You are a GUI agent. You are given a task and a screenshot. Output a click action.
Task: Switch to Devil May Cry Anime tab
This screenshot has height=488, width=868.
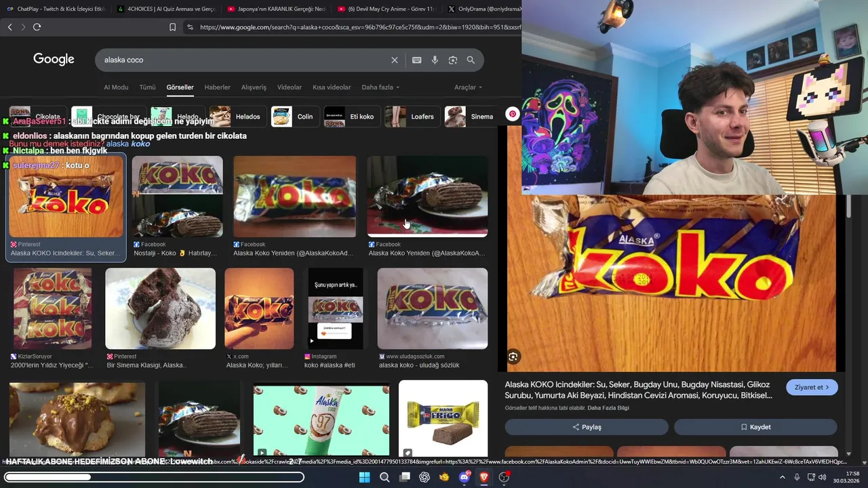tap(386, 9)
